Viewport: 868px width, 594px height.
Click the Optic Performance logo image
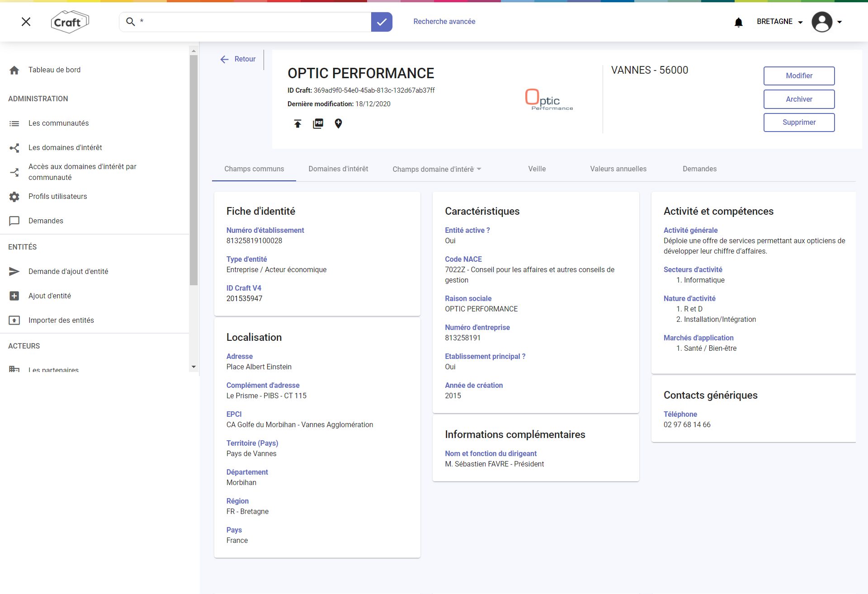coord(549,99)
